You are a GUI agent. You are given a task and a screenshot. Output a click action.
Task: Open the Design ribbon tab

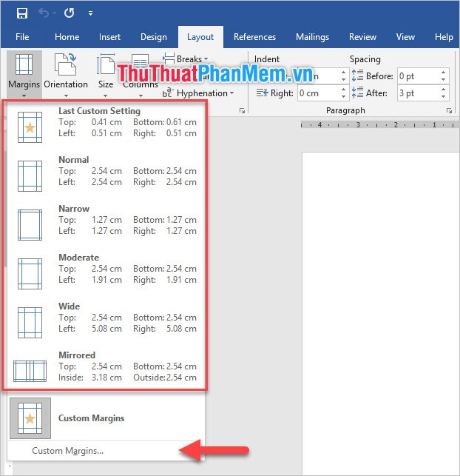(x=153, y=37)
